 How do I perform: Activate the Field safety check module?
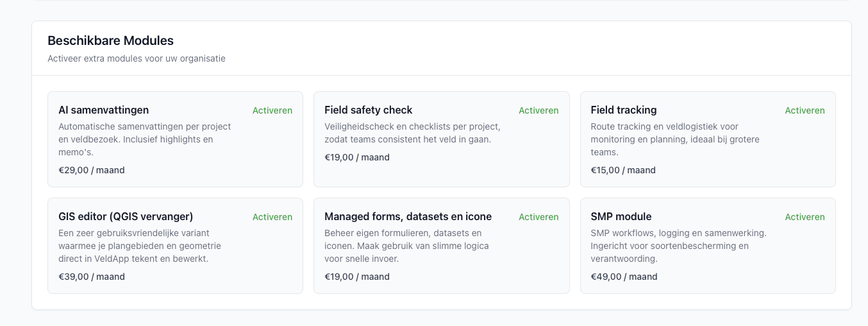(538, 110)
